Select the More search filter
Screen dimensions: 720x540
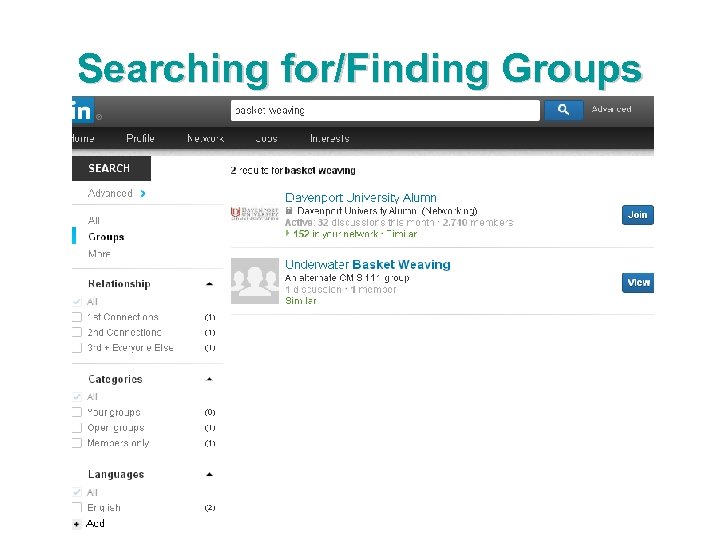point(99,253)
